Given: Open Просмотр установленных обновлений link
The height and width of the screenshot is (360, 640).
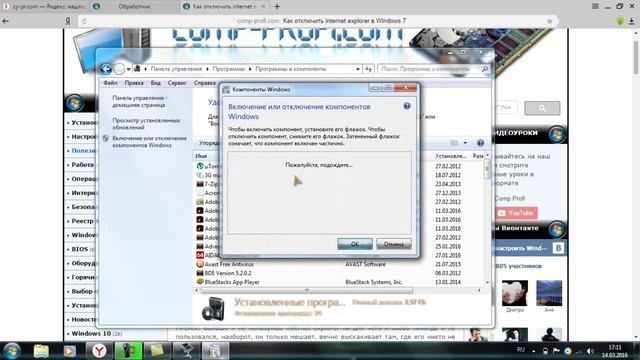Looking at the screenshot, I should [146, 124].
